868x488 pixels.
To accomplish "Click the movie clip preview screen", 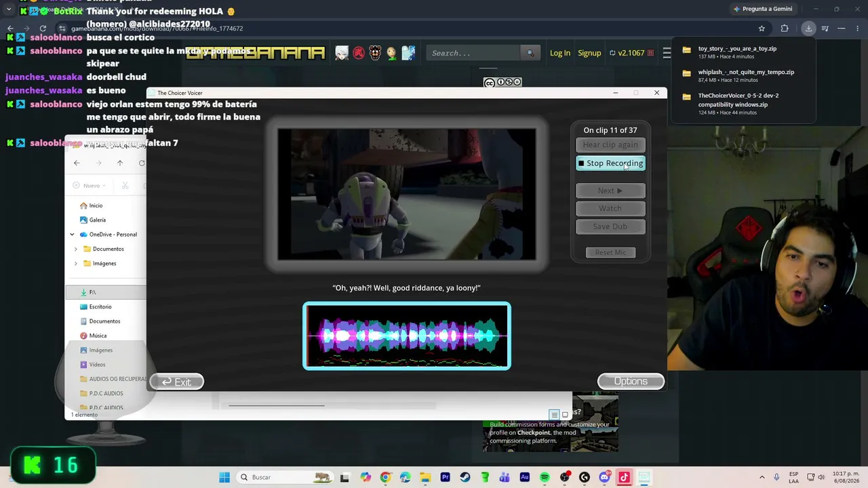I will pyautogui.click(x=407, y=195).
